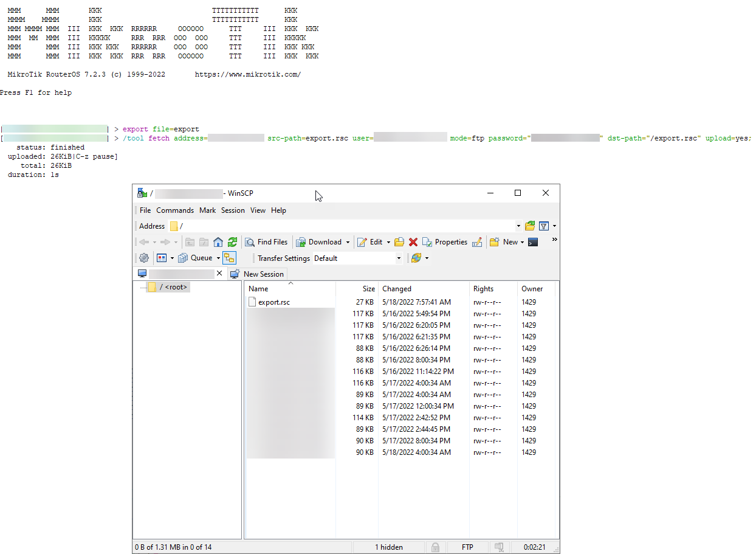Open the terminal console icon

click(x=533, y=242)
